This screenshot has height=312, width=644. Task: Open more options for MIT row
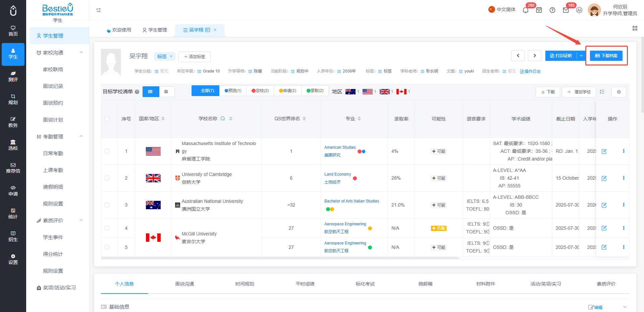624,151
